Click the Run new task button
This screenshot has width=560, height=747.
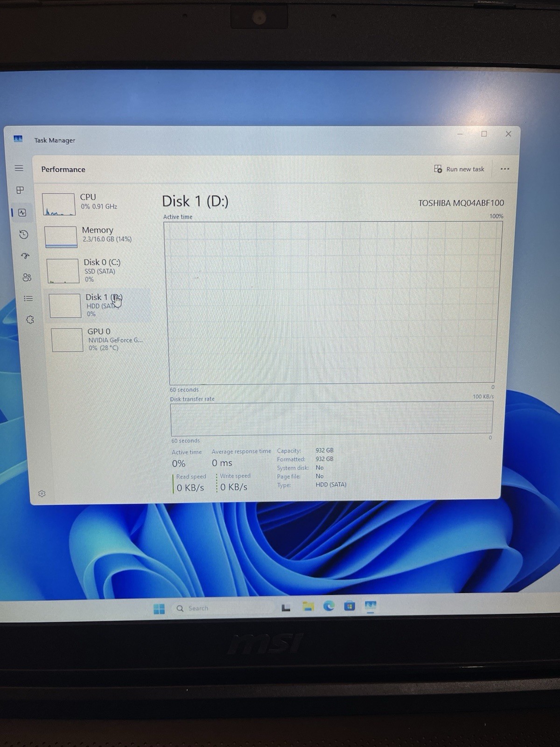(459, 169)
